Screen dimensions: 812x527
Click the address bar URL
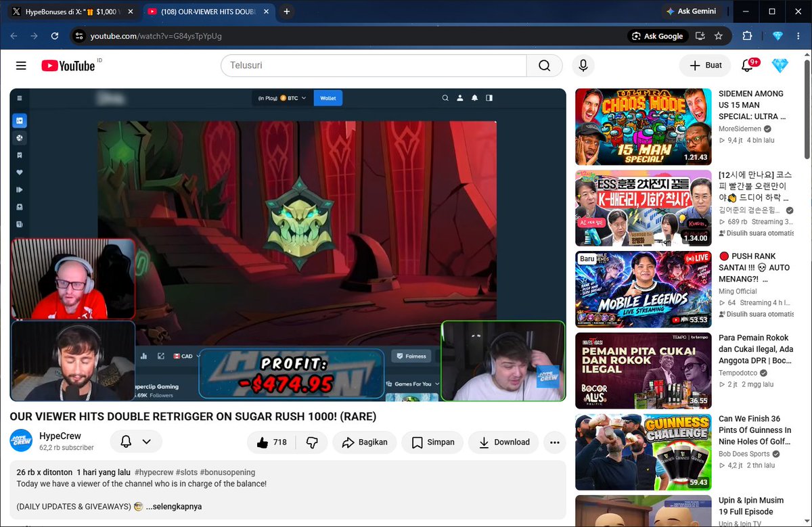pyautogui.click(x=156, y=36)
